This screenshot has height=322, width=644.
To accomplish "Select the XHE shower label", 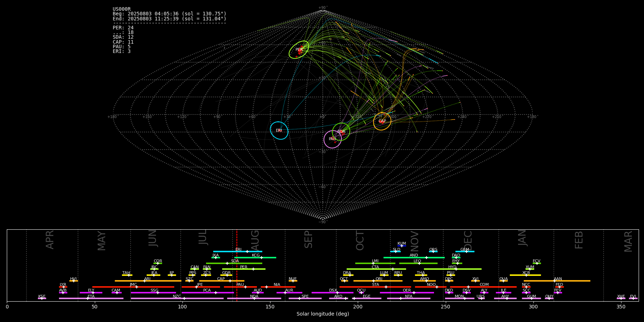I will click(x=621, y=297).
